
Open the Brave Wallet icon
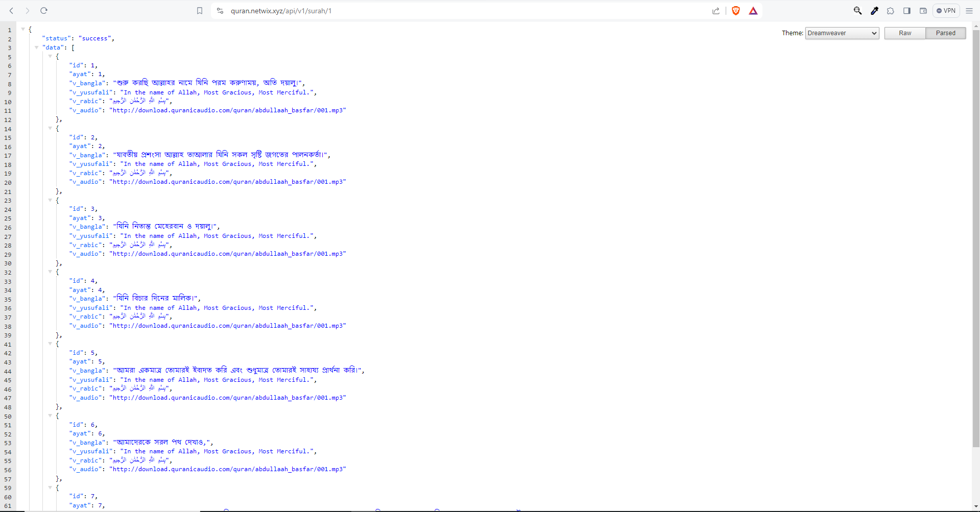[x=923, y=11]
